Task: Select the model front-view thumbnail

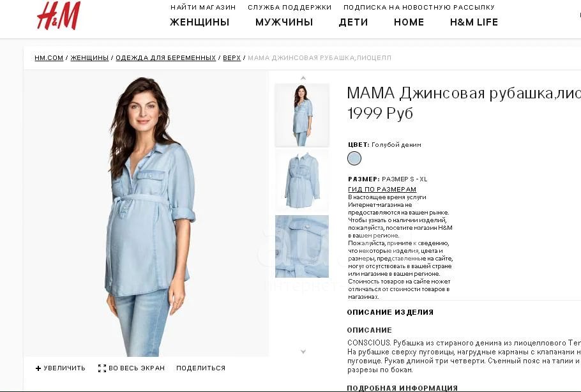Action: tap(302, 115)
